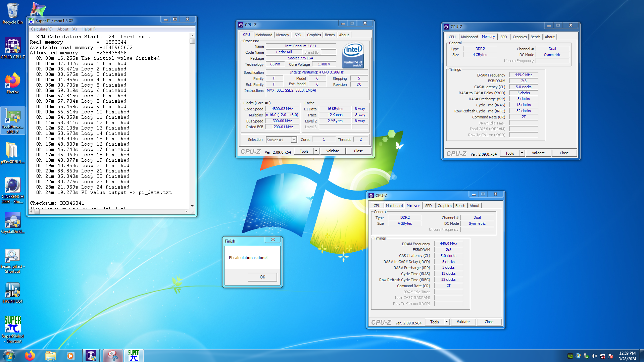Click Windows Update tray icon
Viewport: 644px width, 362px height.
[x=578, y=356]
